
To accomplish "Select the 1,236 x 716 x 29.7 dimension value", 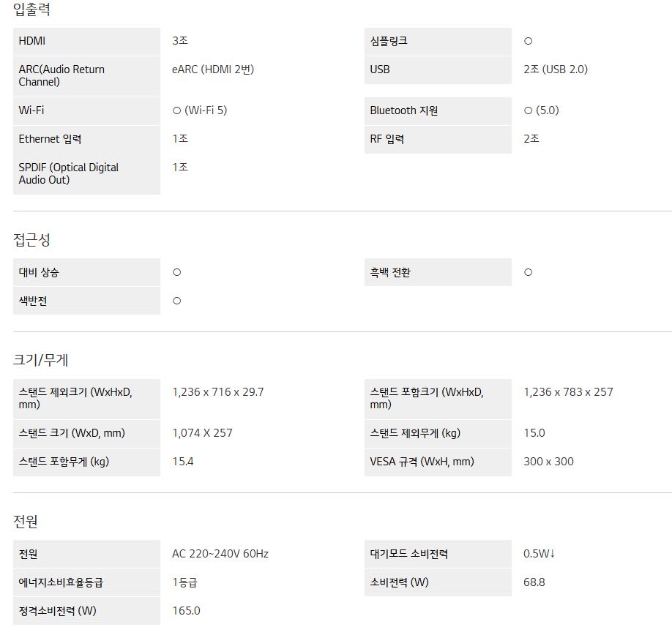I will pyautogui.click(x=217, y=392).
